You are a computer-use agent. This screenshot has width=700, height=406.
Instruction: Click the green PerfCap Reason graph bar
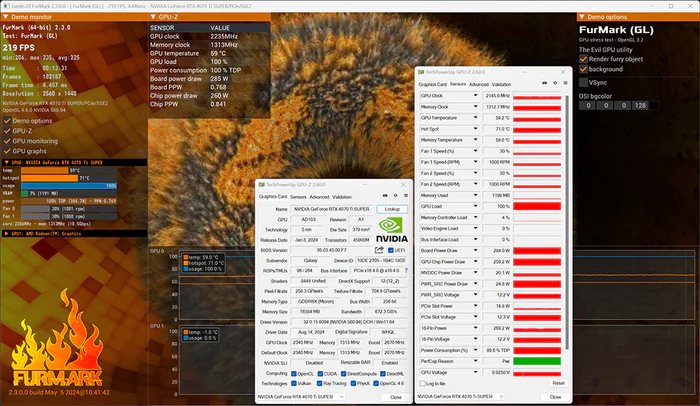click(537, 361)
